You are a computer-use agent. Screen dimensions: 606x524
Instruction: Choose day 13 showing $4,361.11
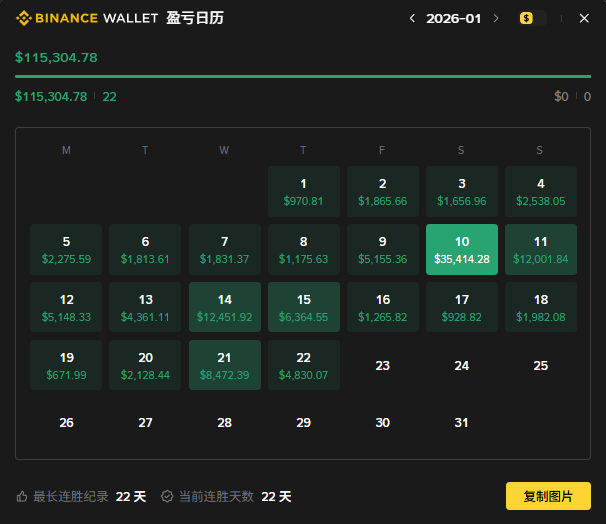click(145, 307)
